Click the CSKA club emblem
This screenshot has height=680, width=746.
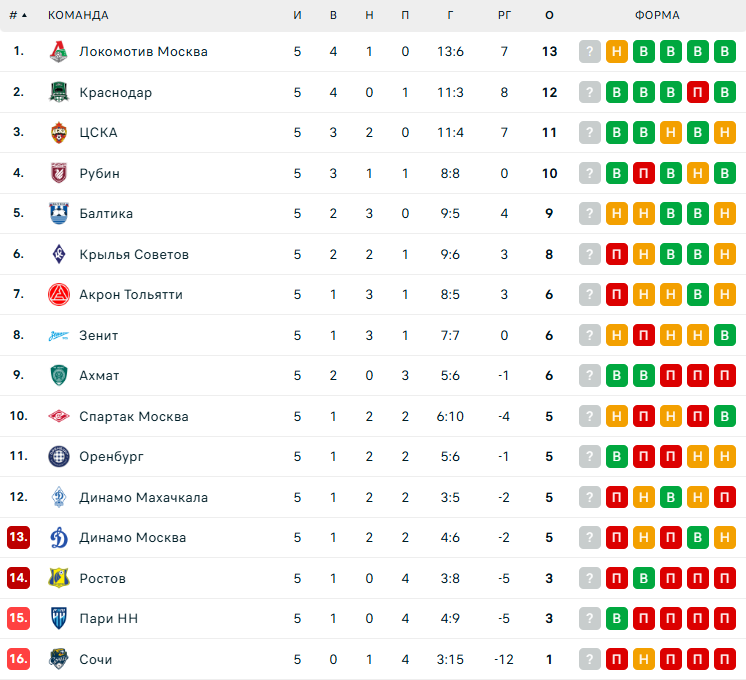point(59,132)
